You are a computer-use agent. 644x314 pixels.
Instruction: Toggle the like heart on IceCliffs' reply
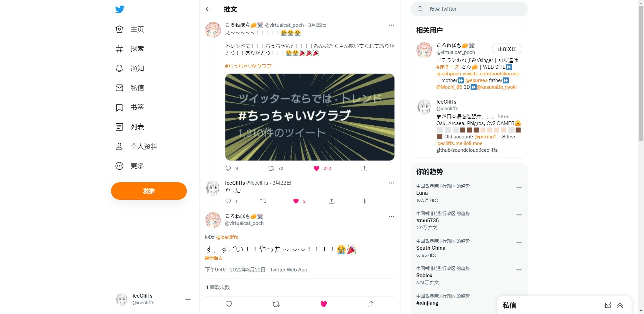click(296, 201)
